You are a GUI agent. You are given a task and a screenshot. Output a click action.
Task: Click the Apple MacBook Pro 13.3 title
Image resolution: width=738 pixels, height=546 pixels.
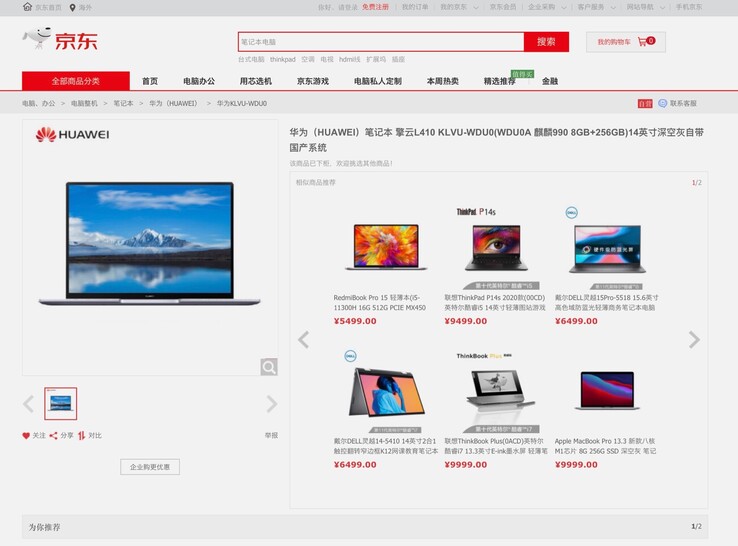tap(605, 446)
